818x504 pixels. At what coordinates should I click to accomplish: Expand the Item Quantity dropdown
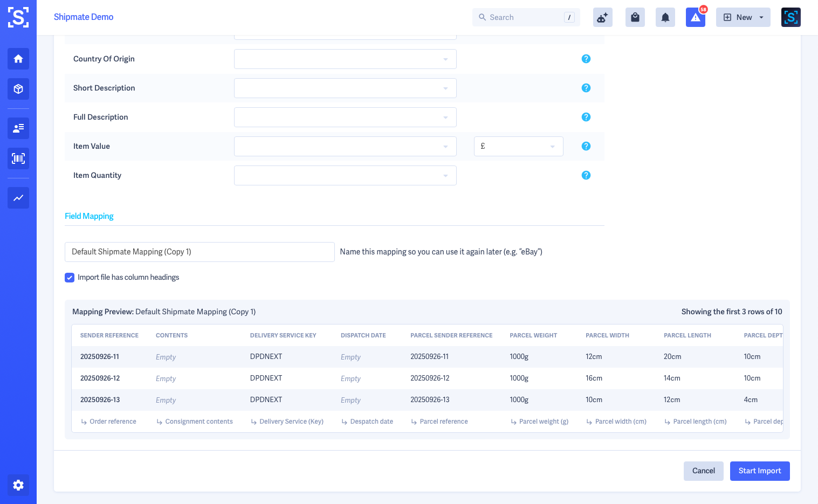tap(345, 175)
